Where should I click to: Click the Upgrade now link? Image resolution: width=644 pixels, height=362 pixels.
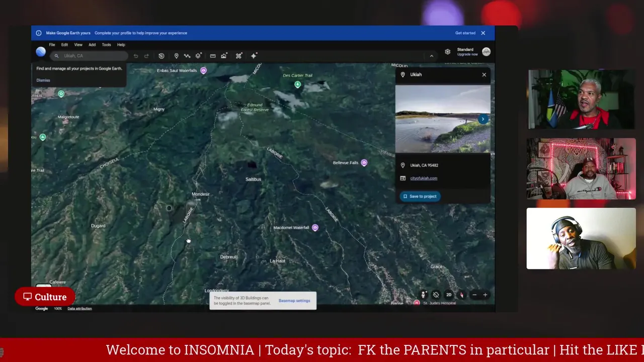[467, 54]
